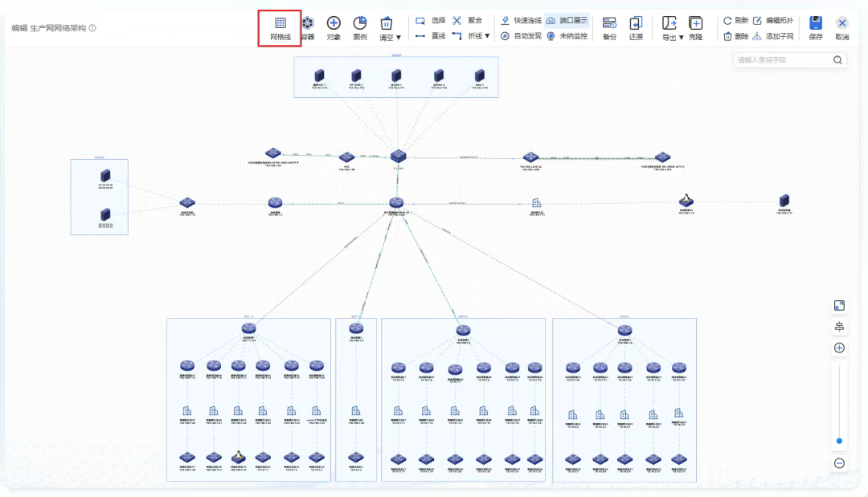Click the zoom in plus button
This screenshot has height=497, width=868.
[x=839, y=348]
